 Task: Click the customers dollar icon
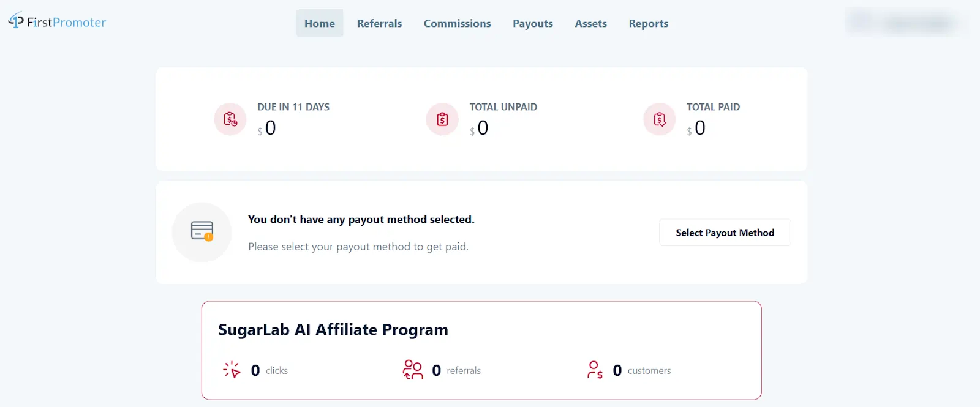pos(594,370)
